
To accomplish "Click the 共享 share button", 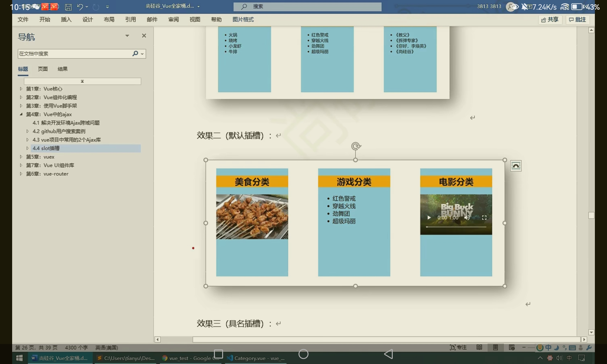I will [x=550, y=19].
